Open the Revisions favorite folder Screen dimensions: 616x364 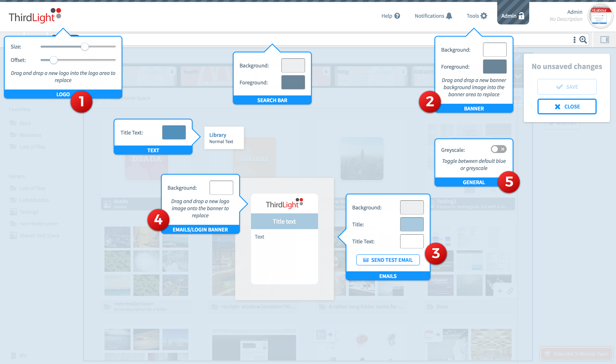tap(25, 135)
